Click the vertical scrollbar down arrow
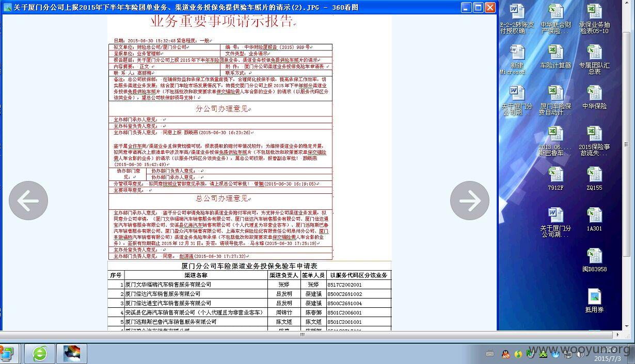Screen dimensions: 635x364 tap(626, 327)
